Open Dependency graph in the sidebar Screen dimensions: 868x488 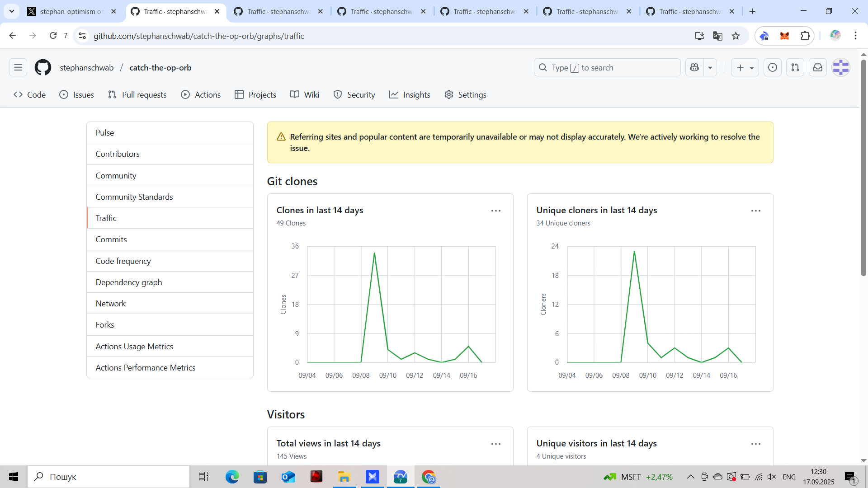(129, 282)
